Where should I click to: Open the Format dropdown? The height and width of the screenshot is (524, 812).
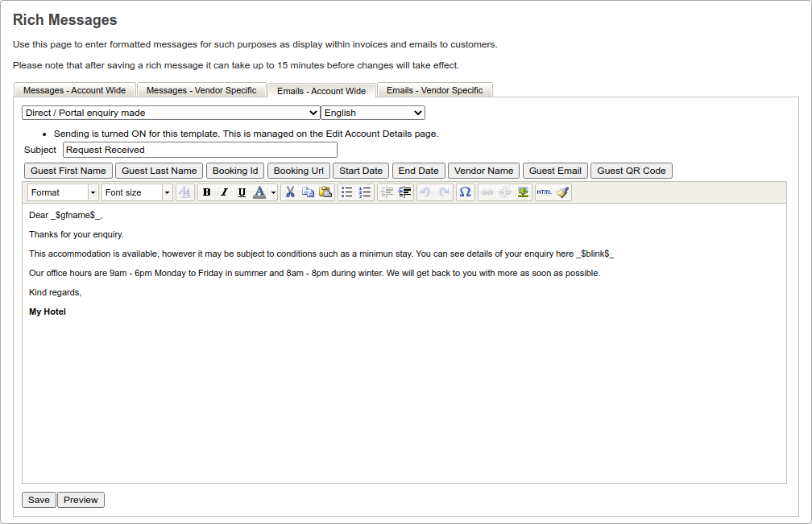[63, 192]
